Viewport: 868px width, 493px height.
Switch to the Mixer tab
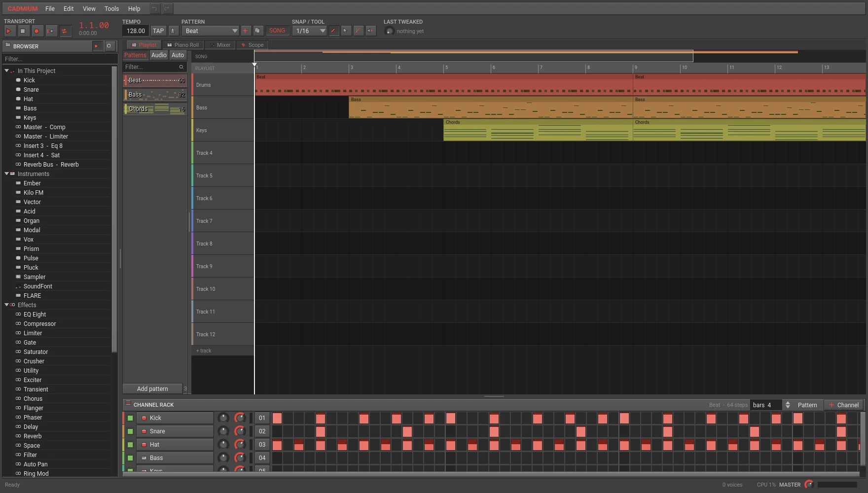(219, 45)
